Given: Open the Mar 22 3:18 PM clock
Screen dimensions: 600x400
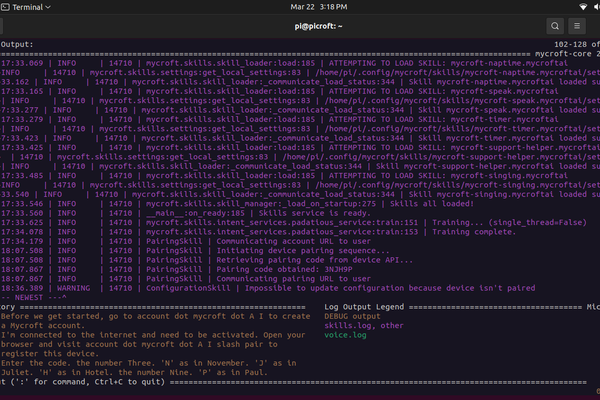Looking at the screenshot, I should 318,7.
